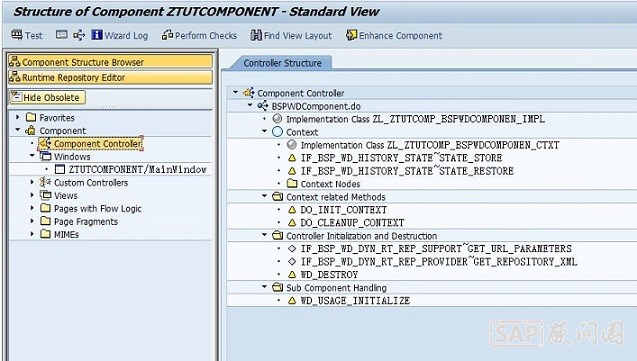Open the Wizard Log info icon
The width and height of the screenshot is (637, 361).
(x=97, y=35)
